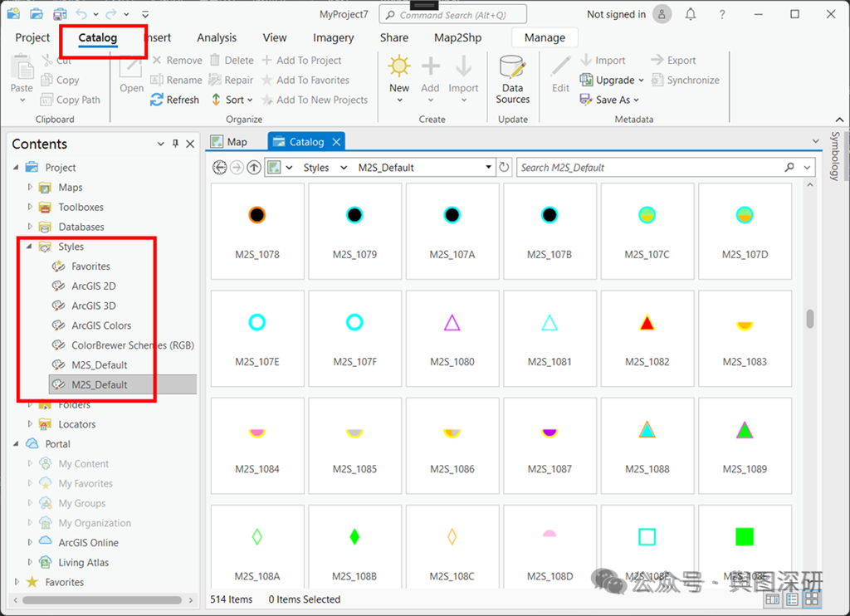The height and width of the screenshot is (616, 850).
Task: Switch to the Map view tab
Action: click(230, 141)
